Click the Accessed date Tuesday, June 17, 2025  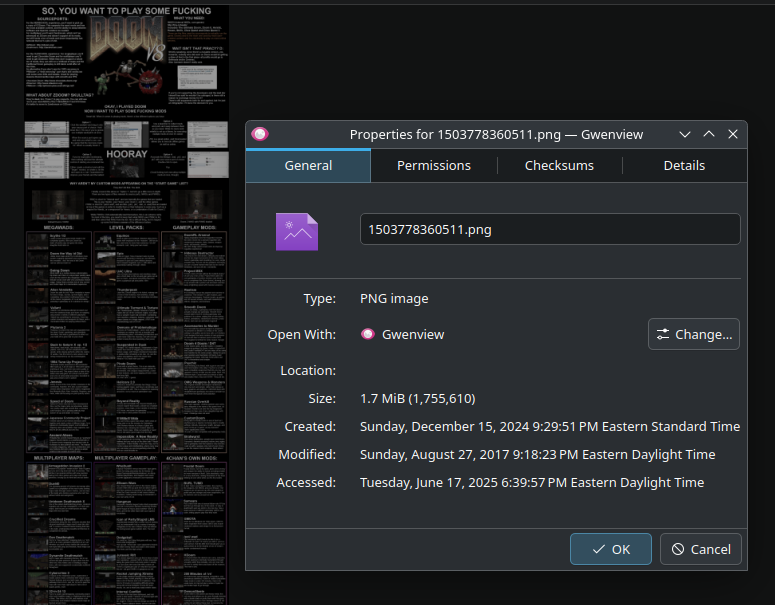click(x=532, y=482)
